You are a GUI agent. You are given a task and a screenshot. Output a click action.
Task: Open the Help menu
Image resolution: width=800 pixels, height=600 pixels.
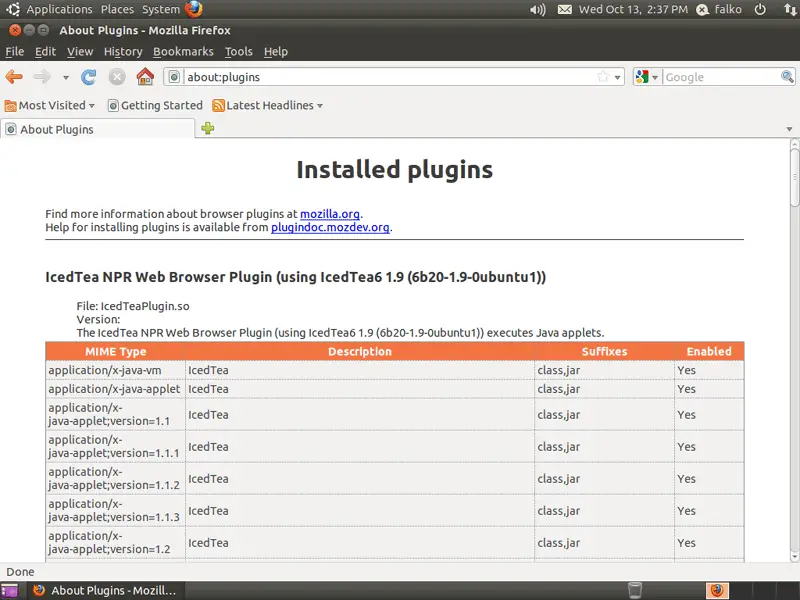coord(276,52)
